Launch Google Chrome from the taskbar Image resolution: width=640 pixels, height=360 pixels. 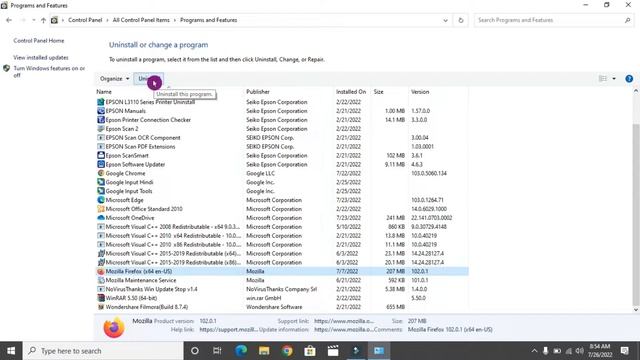287,351
